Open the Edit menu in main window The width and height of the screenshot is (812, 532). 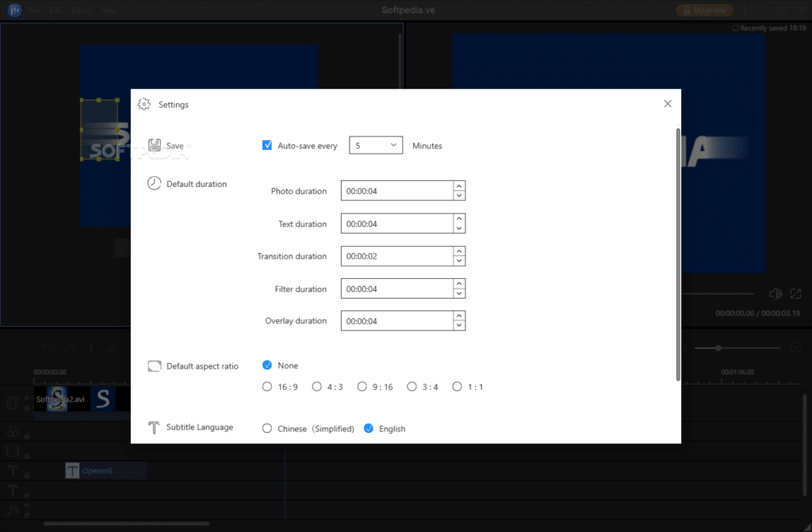[x=56, y=10]
